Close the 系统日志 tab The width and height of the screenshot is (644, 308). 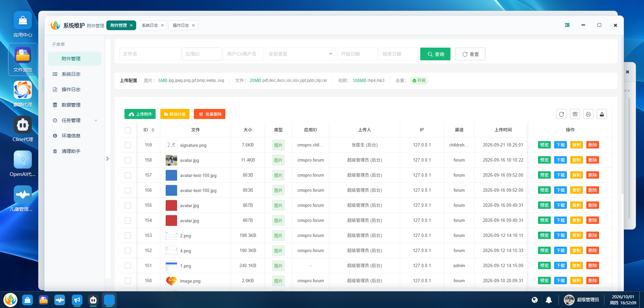click(162, 25)
